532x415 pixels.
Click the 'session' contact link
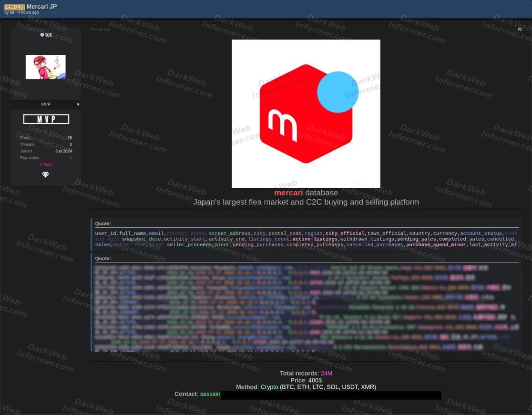tap(210, 394)
